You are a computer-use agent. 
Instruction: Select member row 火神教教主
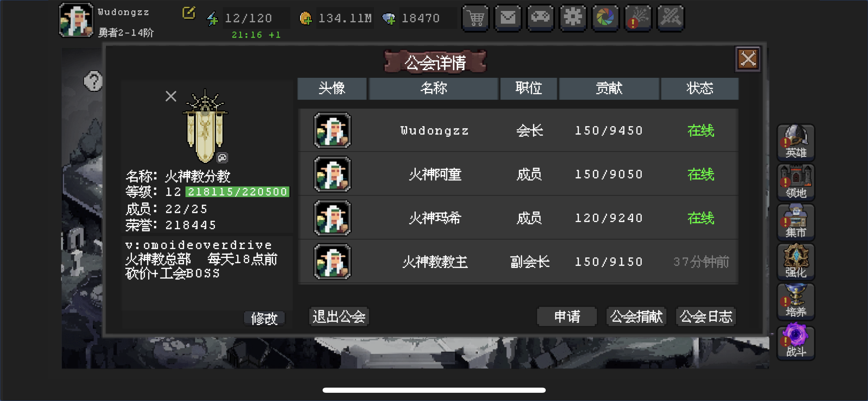518,262
